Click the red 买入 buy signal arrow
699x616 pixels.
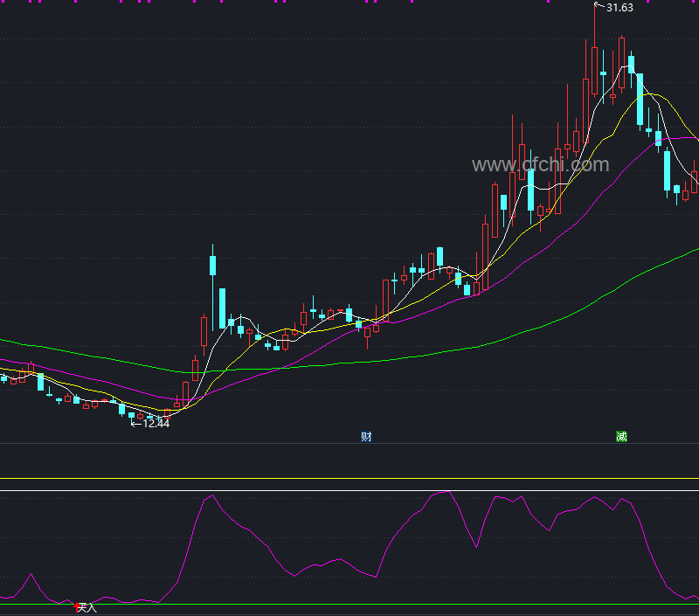77,606
